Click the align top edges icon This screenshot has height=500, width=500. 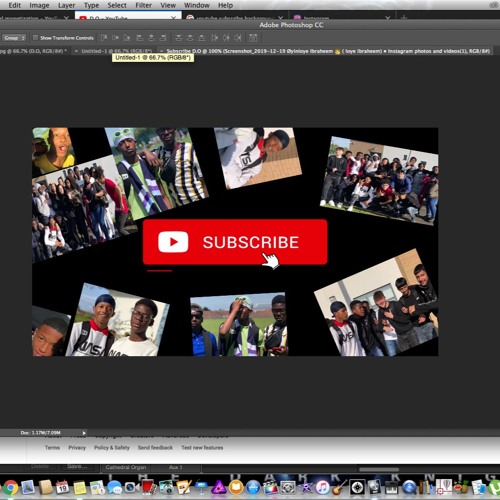pos(104,38)
